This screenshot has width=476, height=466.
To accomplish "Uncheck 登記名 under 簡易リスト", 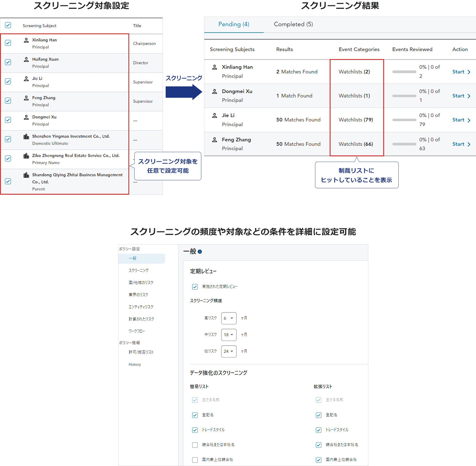I will pos(195,415).
